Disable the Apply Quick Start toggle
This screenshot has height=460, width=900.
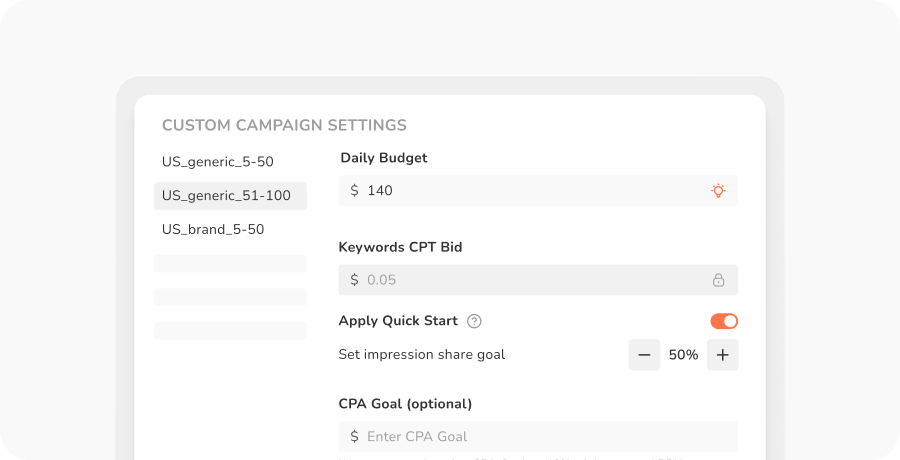click(x=724, y=321)
